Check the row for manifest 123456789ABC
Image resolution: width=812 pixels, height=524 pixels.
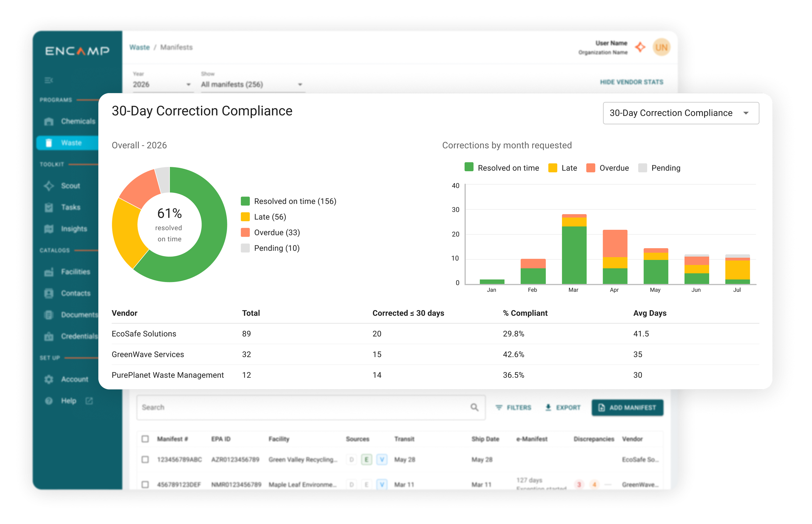(x=145, y=460)
